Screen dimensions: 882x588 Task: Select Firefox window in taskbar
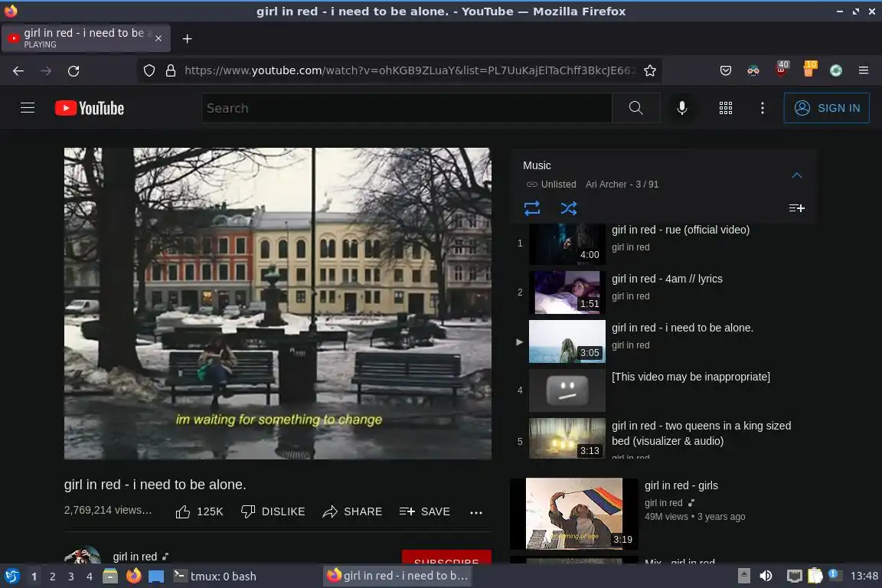click(398, 576)
